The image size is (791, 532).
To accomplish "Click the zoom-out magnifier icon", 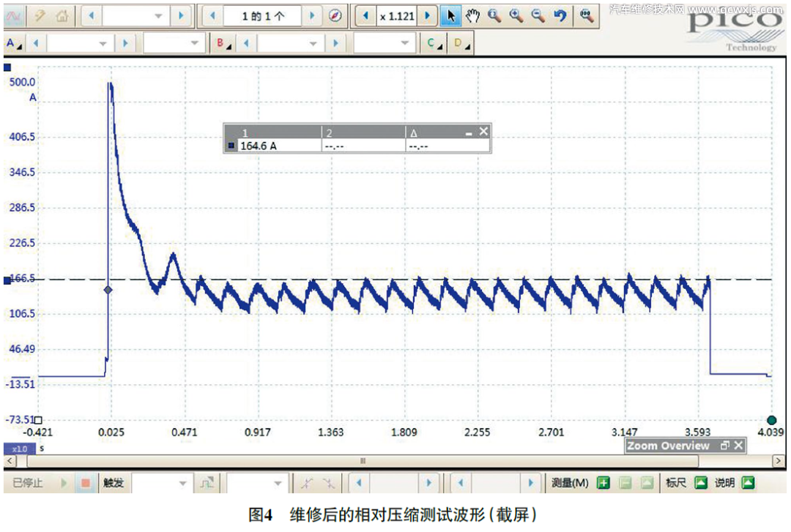I will pos(538,16).
